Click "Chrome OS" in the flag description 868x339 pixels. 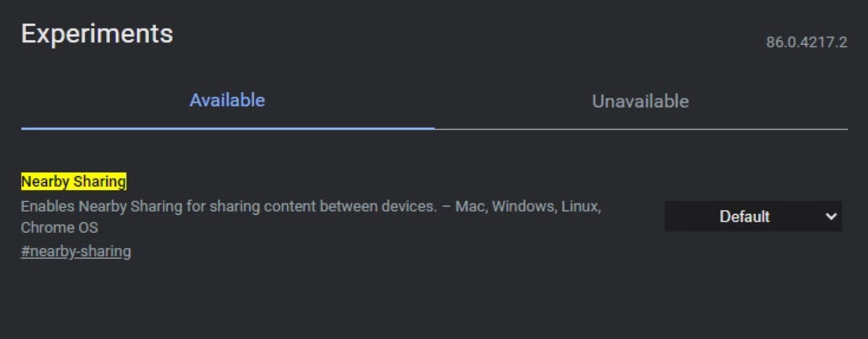pyautogui.click(x=59, y=227)
